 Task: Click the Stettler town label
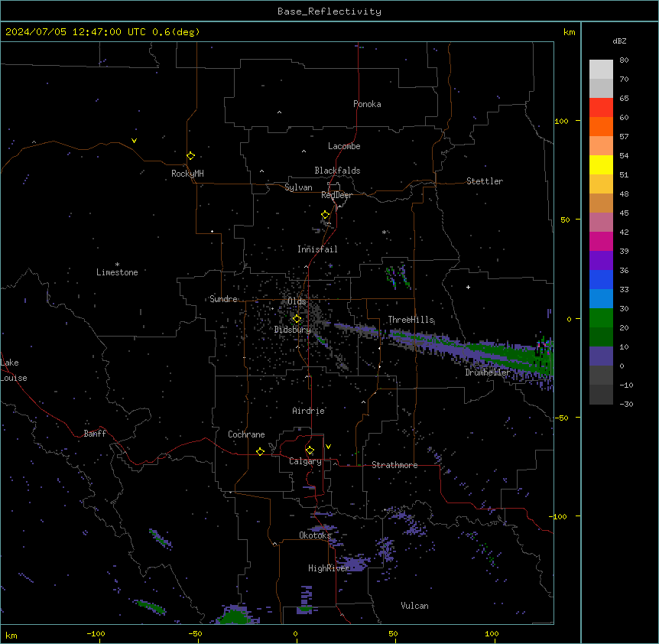click(x=484, y=181)
